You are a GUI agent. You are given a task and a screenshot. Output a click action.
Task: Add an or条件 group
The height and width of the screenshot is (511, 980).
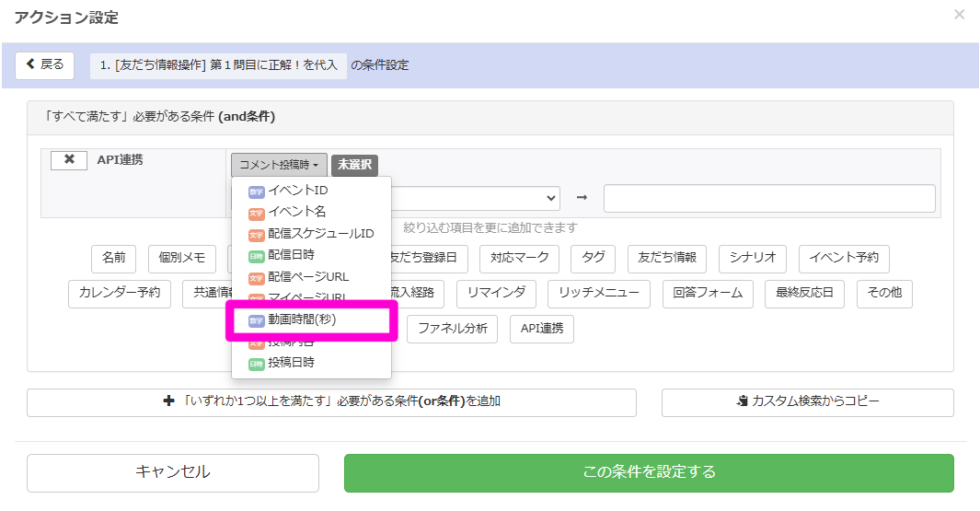tap(331, 402)
